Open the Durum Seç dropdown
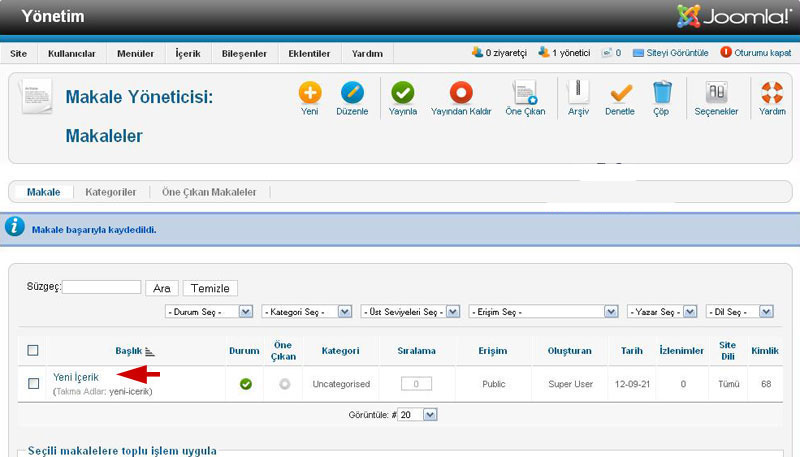The width and height of the screenshot is (800, 457). (x=209, y=312)
